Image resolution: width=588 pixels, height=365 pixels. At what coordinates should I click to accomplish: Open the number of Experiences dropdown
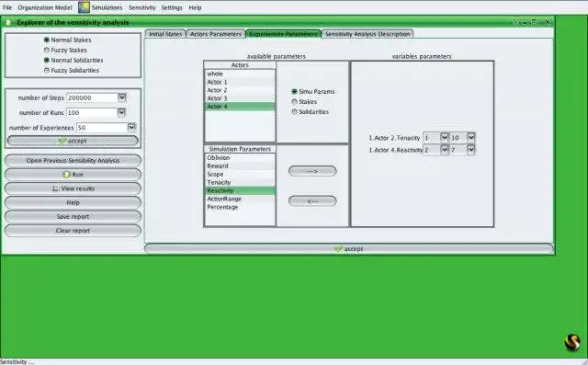tap(131, 127)
